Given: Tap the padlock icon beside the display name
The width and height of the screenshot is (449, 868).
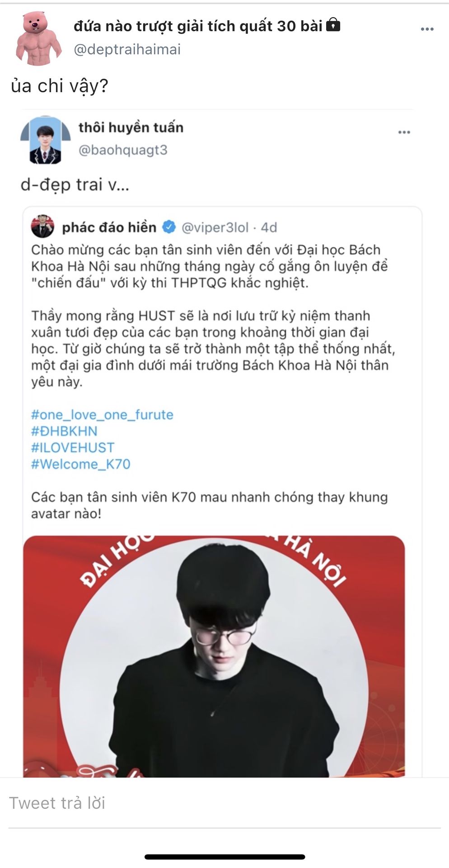Looking at the screenshot, I should pos(333,24).
